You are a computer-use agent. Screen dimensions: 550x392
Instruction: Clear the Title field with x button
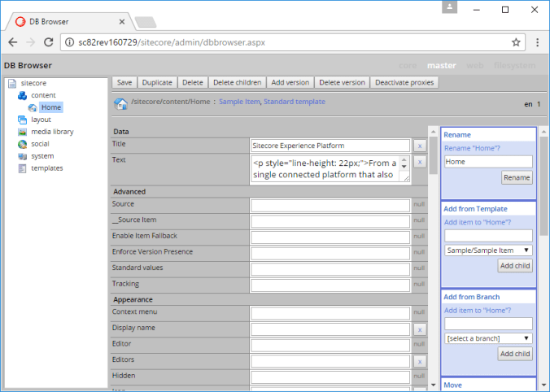pyautogui.click(x=420, y=146)
